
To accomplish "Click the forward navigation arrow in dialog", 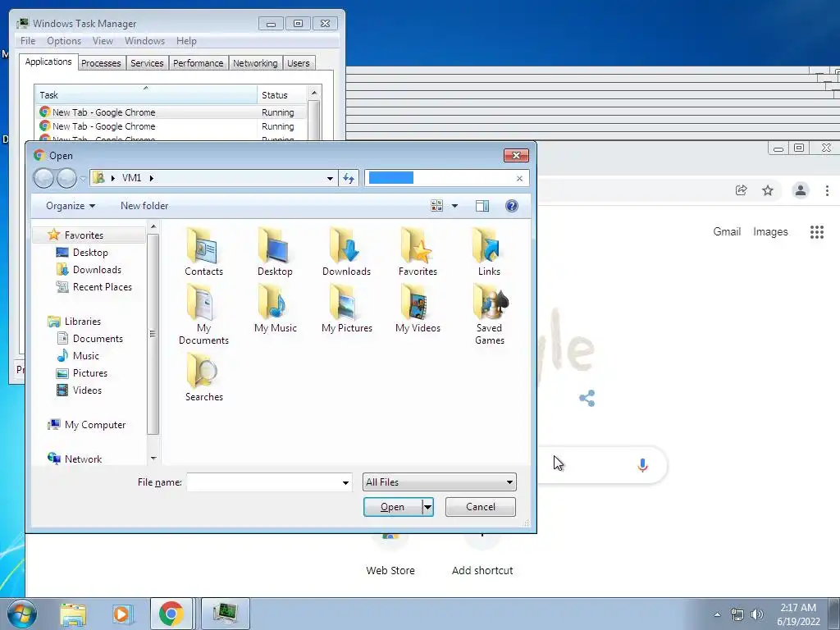I will coord(66,178).
